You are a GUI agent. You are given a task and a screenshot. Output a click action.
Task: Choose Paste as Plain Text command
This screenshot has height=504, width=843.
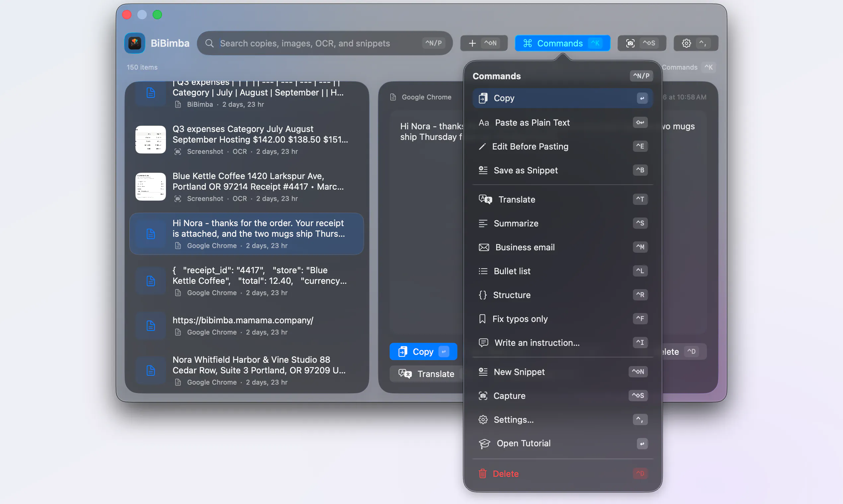(x=563, y=123)
